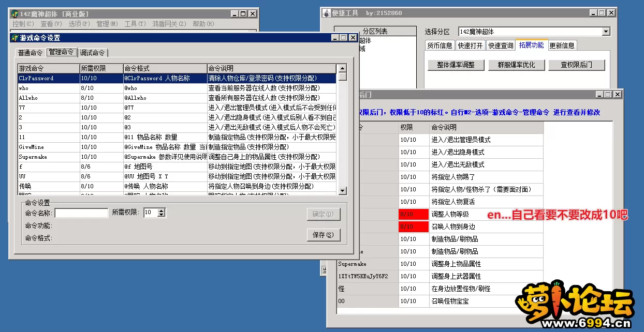
Task: Open the 管理(M) menu
Action: [107, 24]
